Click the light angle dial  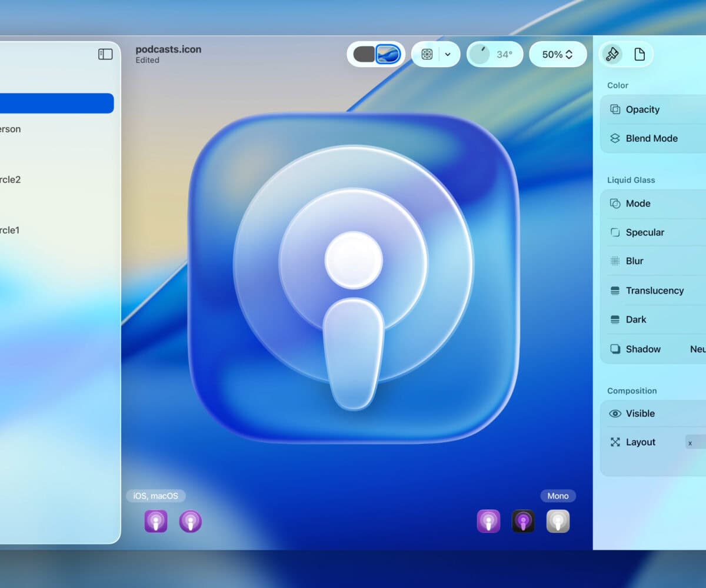[479, 54]
